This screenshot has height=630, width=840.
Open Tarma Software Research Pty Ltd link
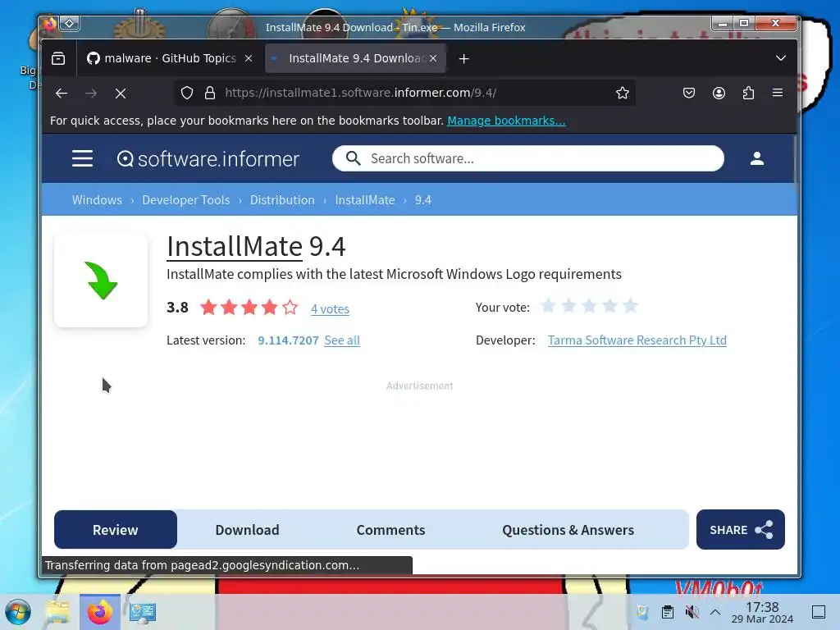(x=637, y=340)
